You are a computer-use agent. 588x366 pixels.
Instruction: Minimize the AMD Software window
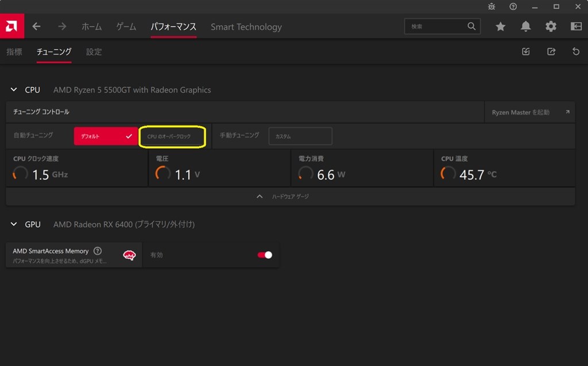click(x=535, y=6)
